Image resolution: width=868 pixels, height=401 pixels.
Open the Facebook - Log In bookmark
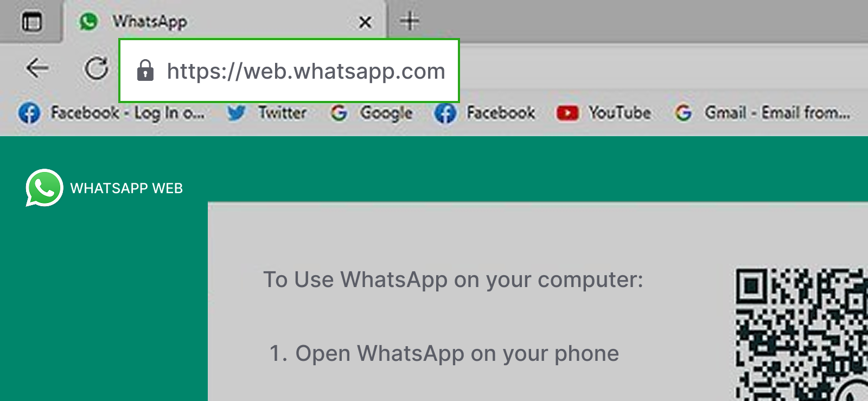tap(112, 113)
